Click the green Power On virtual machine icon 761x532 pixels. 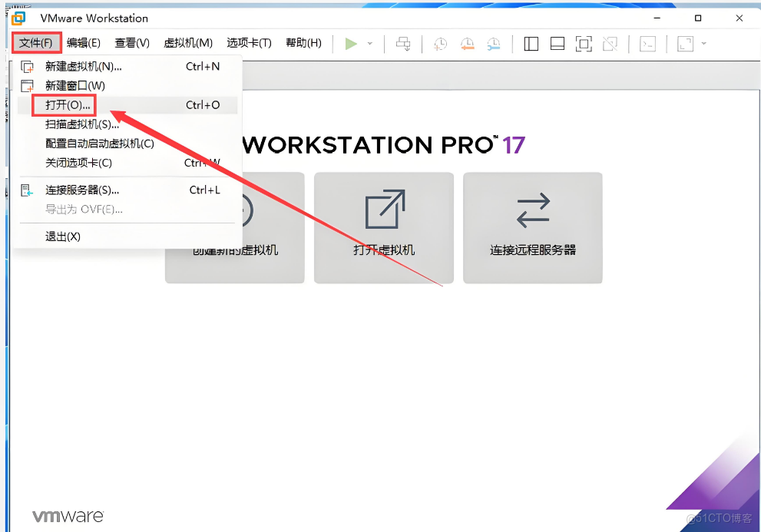click(x=351, y=44)
